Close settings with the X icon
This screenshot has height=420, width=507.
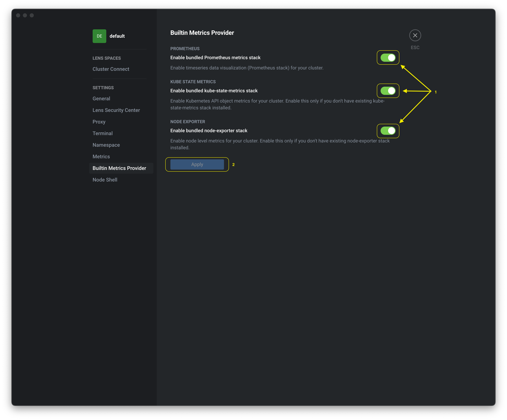pos(415,35)
